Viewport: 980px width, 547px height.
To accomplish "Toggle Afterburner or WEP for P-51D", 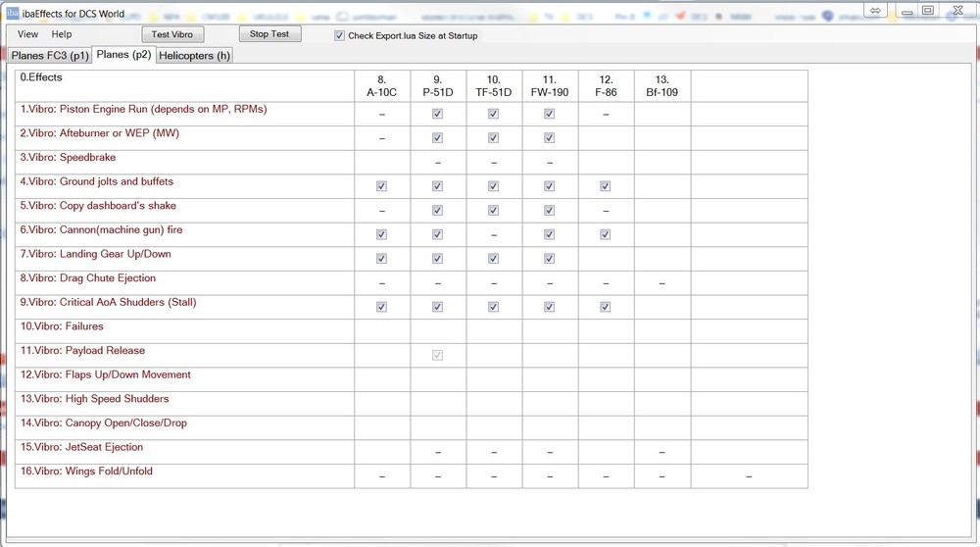I will coord(437,137).
